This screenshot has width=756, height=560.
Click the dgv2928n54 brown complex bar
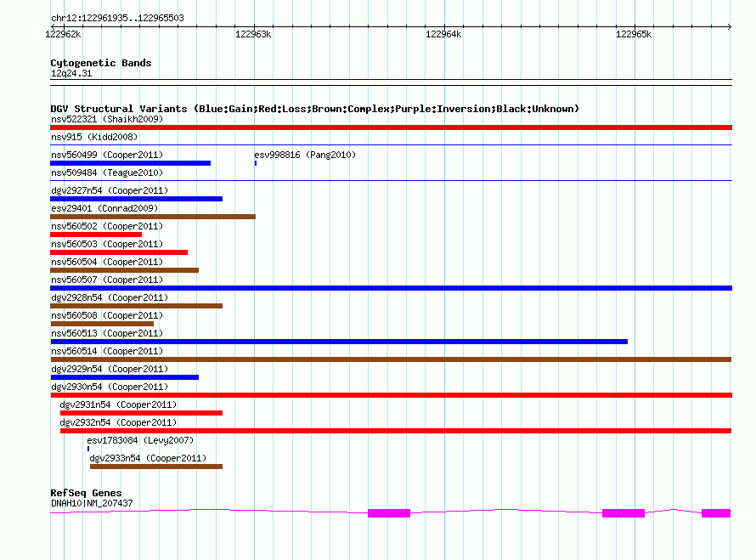pos(137,306)
